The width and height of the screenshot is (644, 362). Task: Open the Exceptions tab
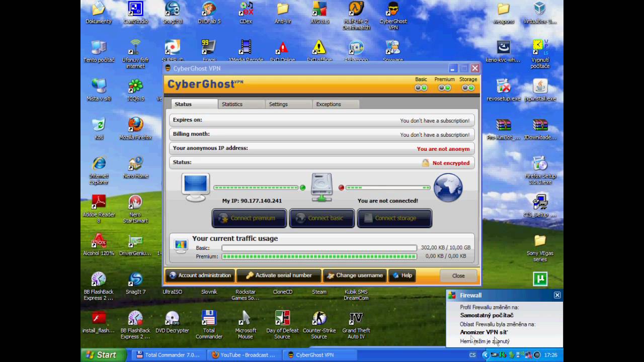pyautogui.click(x=336, y=104)
